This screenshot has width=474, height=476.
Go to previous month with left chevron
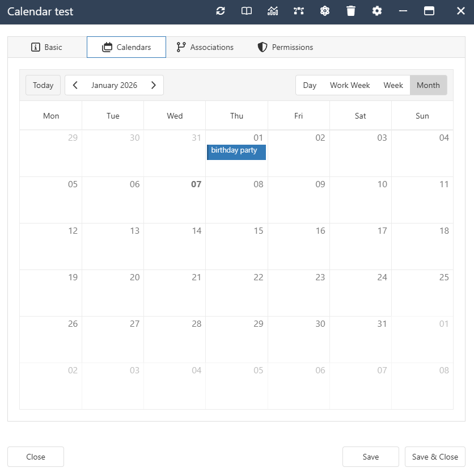click(75, 85)
